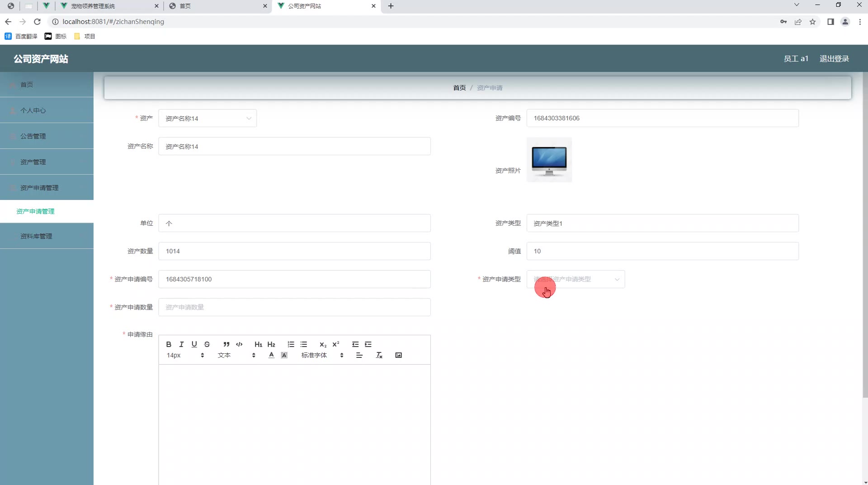Go back in browser history
The image size is (868, 485).
[x=8, y=22]
